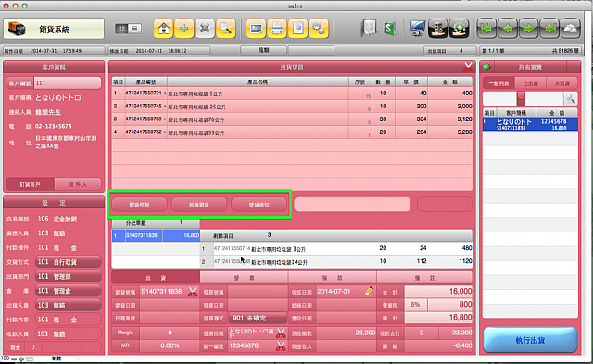593x364 pixels.
Task: Click scissors icon in 出貨項目 header
Action: pos(468,67)
